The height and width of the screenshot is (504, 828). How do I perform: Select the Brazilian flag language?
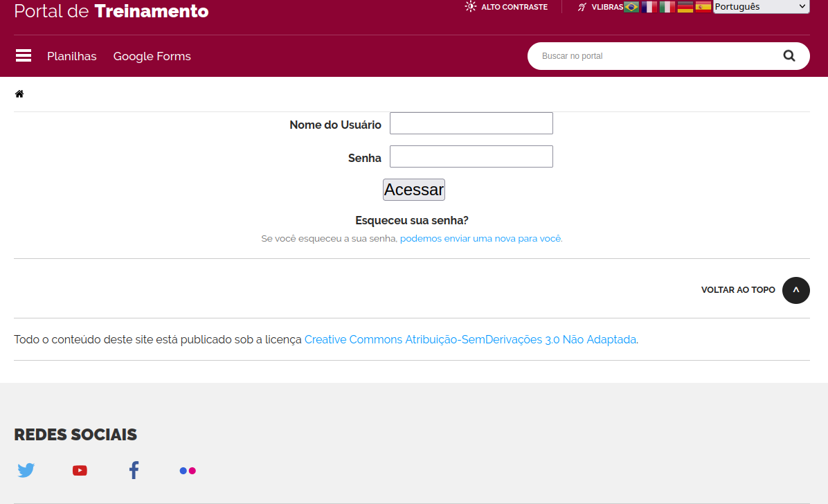[631, 7]
